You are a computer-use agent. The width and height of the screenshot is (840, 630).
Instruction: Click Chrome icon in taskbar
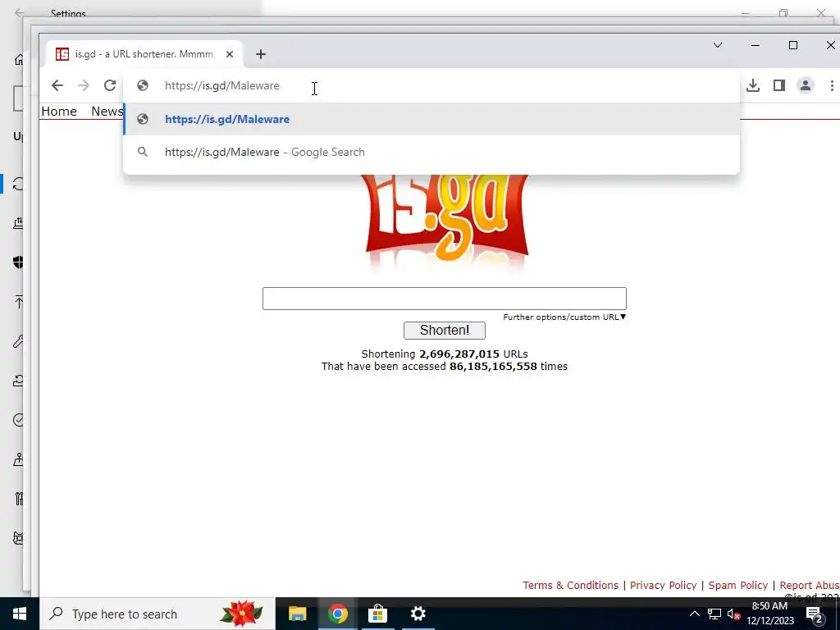(337, 614)
